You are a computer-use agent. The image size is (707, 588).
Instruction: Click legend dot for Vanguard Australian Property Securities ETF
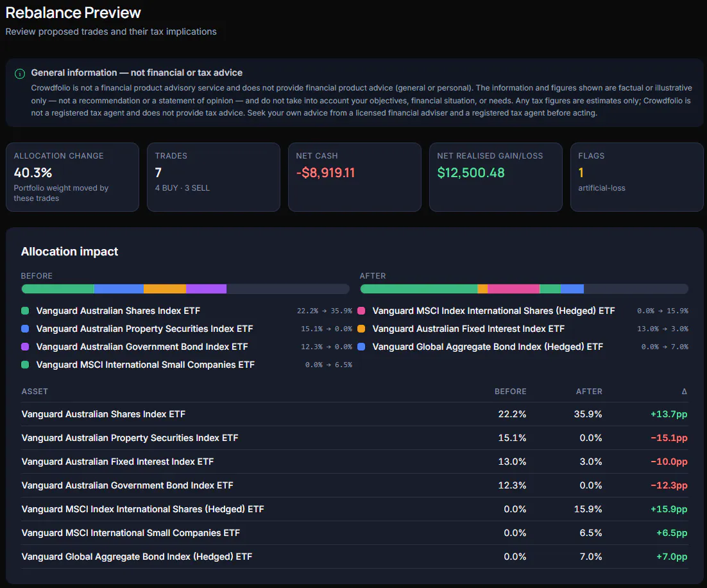[25, 329]
